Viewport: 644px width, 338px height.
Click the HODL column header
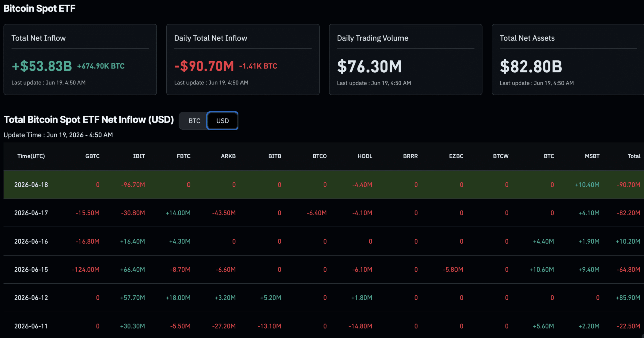[x=365, y=156]
